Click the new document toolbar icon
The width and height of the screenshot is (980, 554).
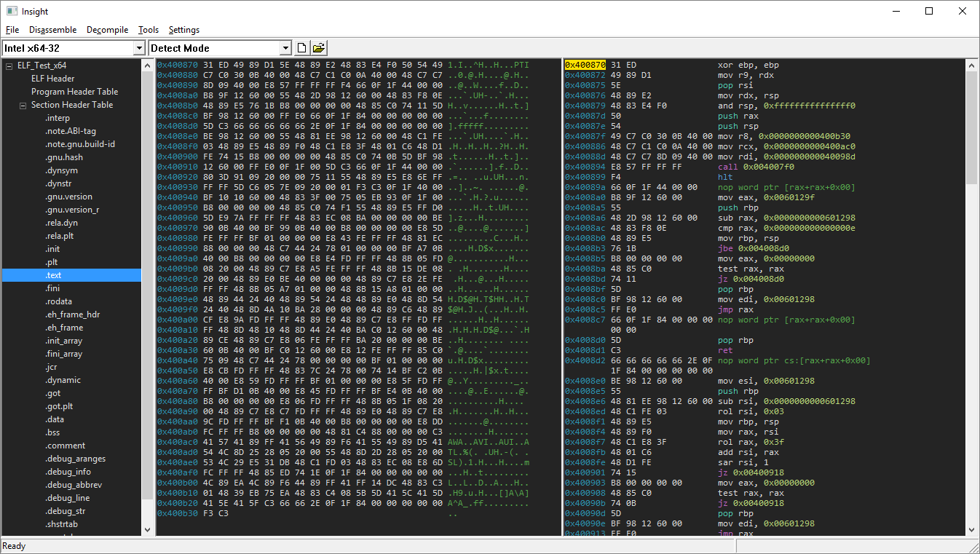[302, 48]
